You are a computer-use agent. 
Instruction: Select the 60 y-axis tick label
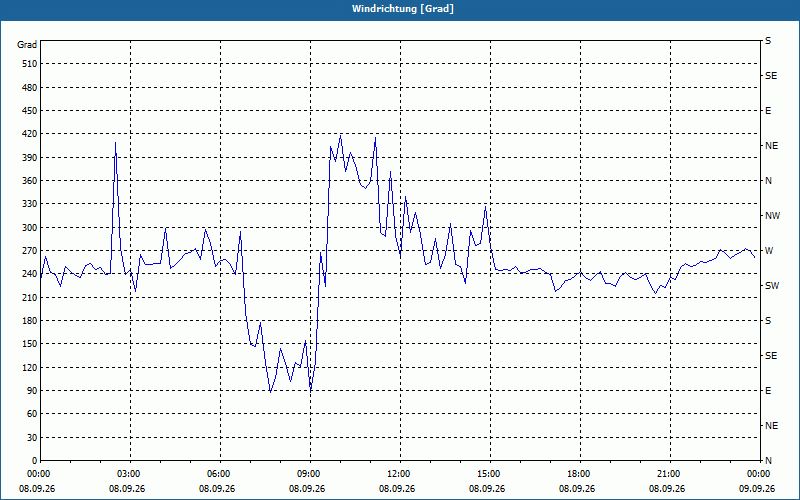click(x=32, y=414)
